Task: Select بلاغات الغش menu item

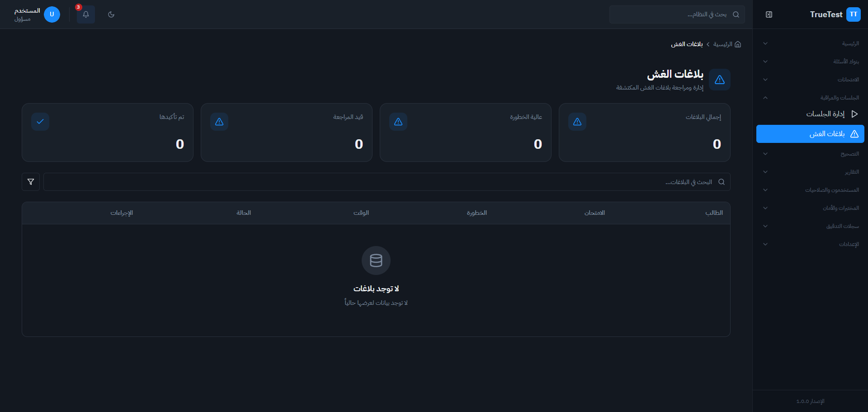Action: pos(810,134)
